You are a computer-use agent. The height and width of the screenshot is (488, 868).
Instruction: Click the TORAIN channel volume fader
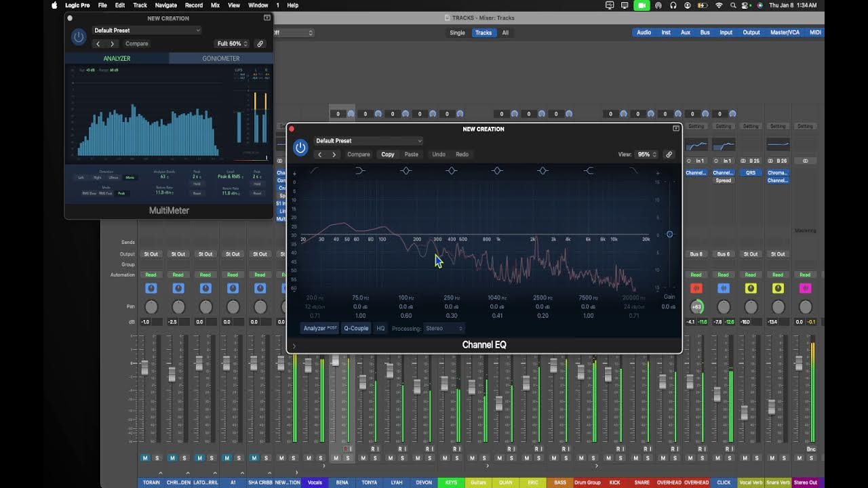tap(144, 367)
